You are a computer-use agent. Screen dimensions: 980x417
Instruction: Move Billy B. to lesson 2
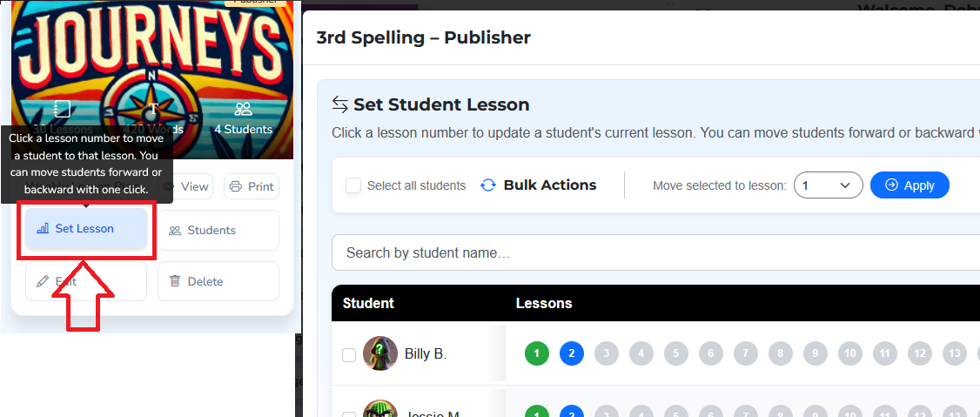(572, 353)
